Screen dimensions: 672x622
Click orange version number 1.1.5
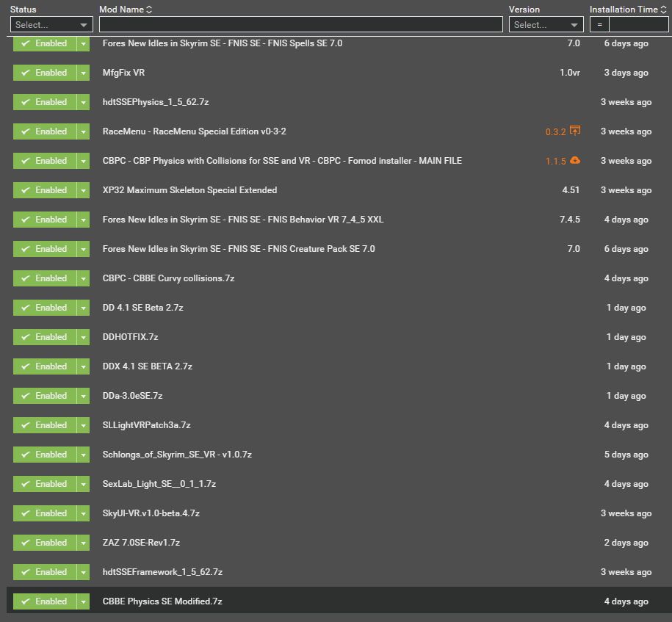555,161
